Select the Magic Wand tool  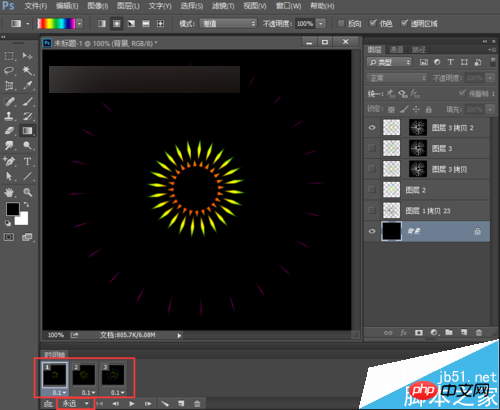tap(27, 70)
